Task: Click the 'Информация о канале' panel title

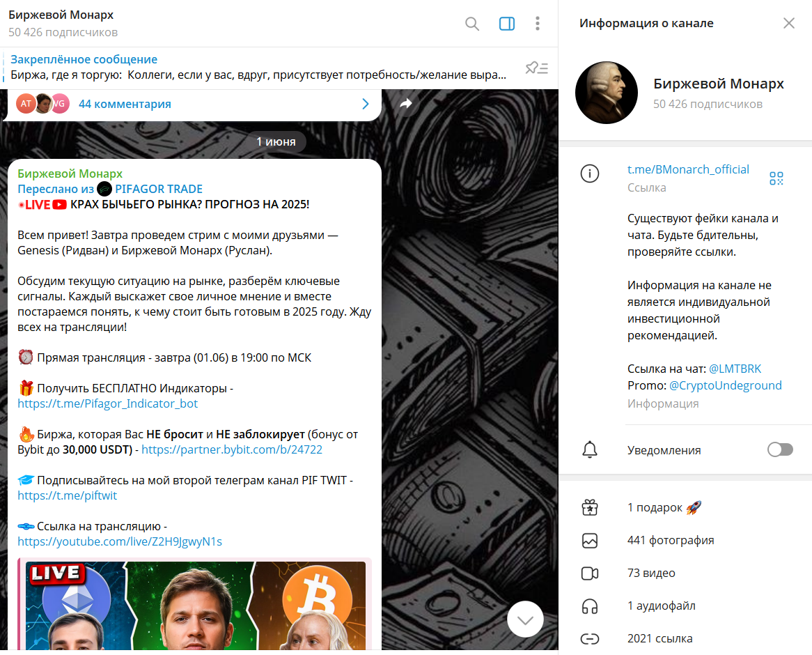Action: tap(646, 23)
